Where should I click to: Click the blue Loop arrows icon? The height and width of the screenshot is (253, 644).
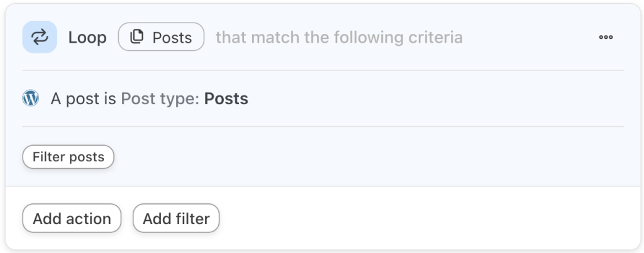[x=40, y=37]
